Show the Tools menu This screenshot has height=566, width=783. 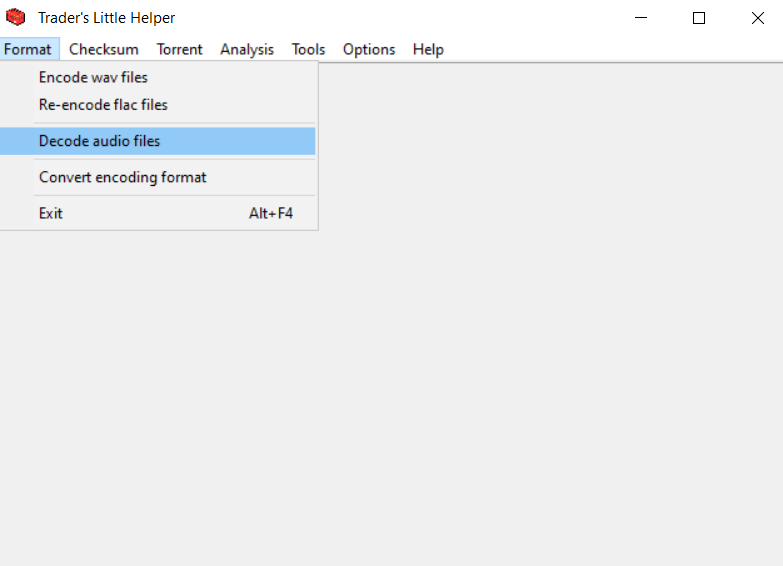coord(308,49)
